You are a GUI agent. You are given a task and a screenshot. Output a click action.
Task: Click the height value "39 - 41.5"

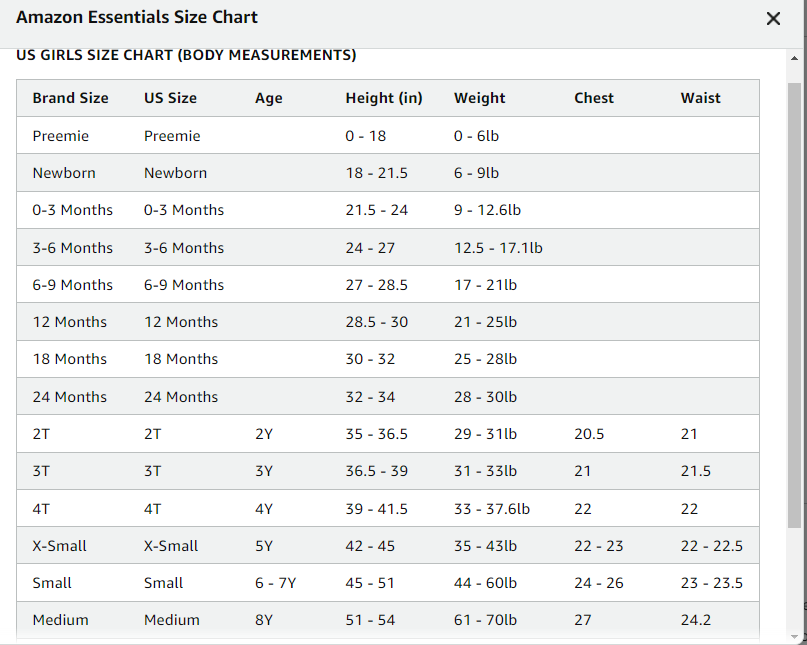pos(376,509)
